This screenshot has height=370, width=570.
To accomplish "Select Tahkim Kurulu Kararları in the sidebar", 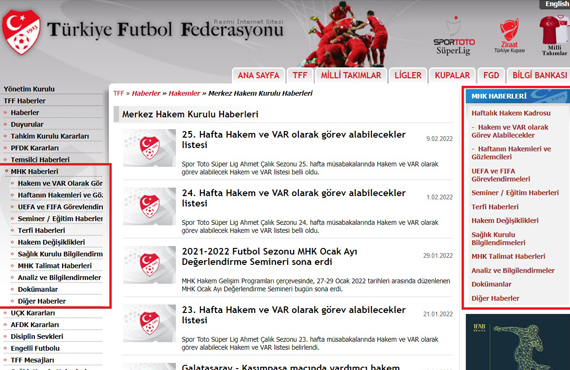I will (x=50, y=136).
